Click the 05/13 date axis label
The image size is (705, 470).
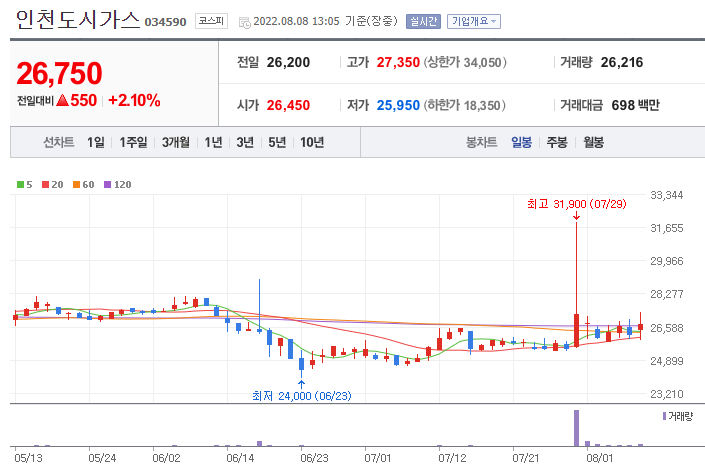coord(28,458)
